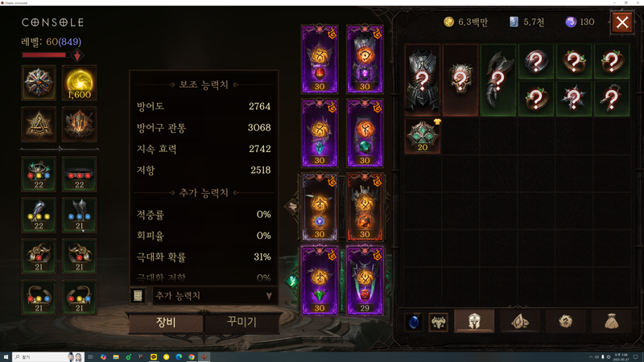Open the helmet tab in inventory

[x=474, y=321]
